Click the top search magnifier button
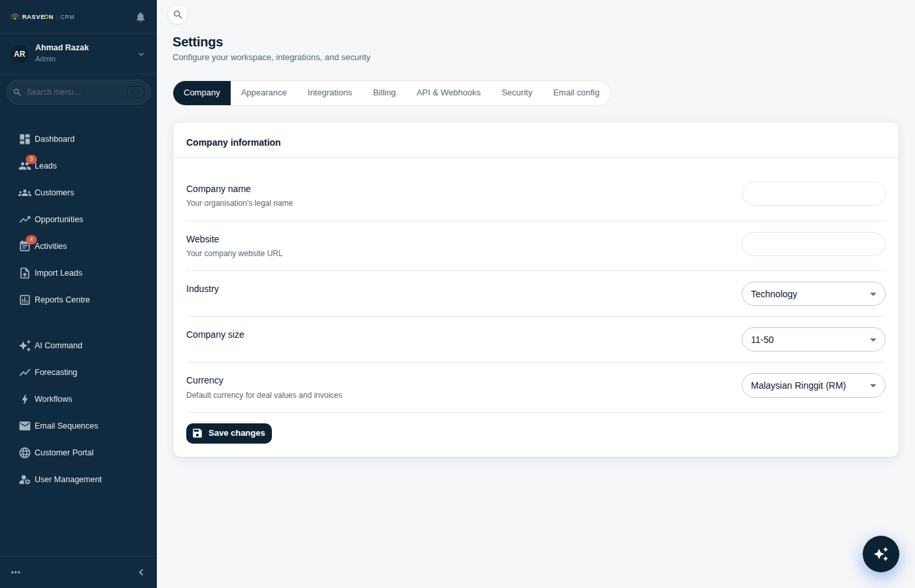 (x=178, y=14)
